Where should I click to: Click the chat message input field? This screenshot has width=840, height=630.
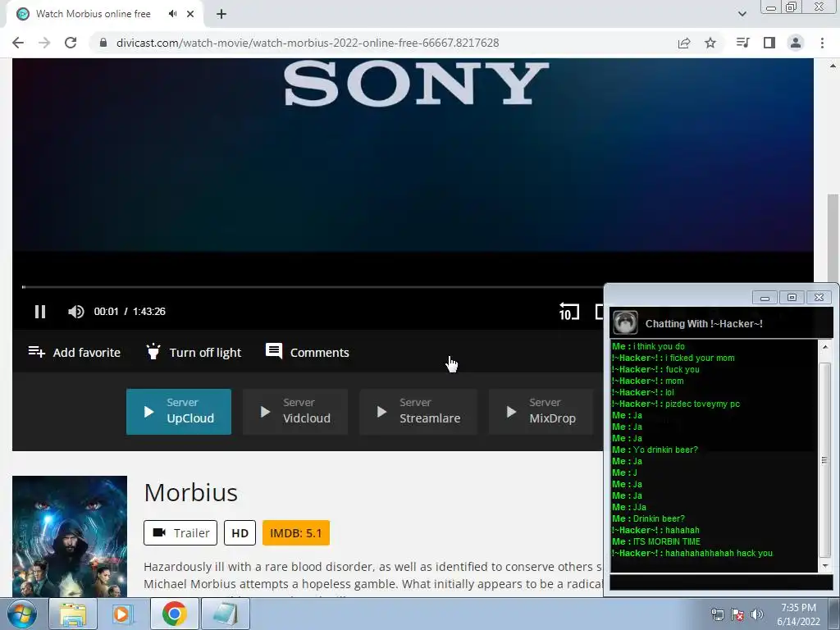721,582
